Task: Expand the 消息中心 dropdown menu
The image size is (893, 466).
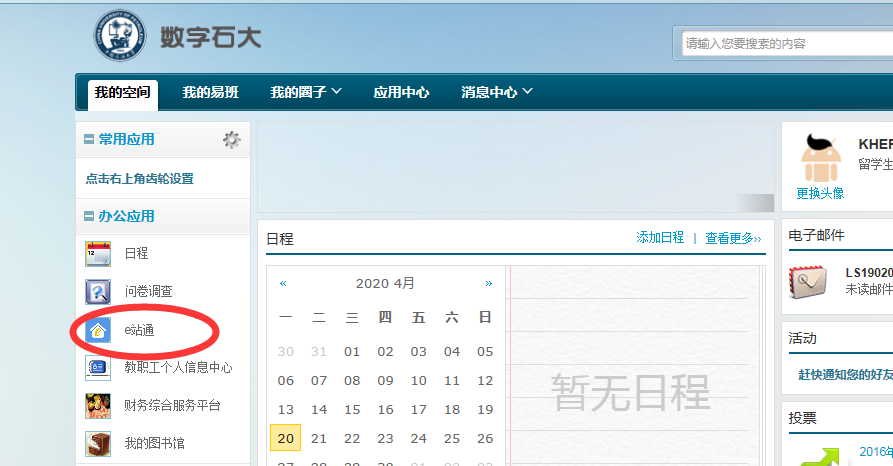Action: pos(497,92)
